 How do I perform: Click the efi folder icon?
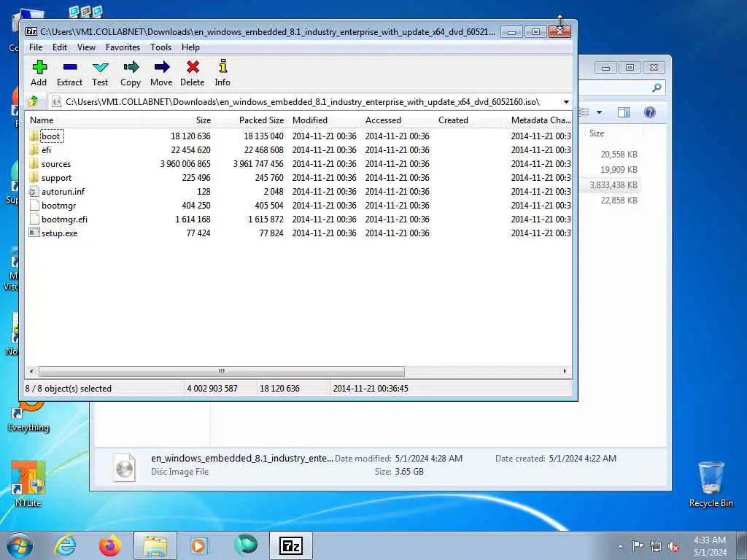point(34,150)
